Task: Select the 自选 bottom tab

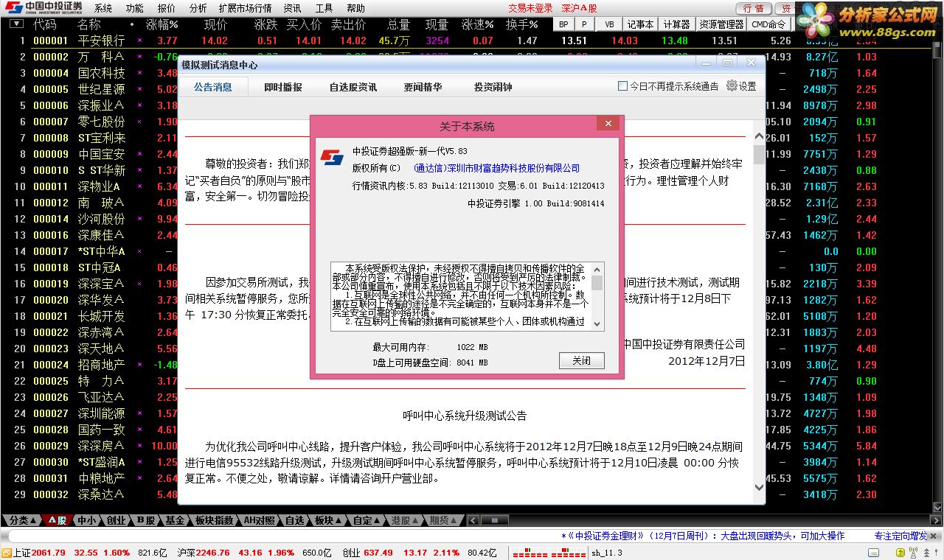Action: 295,520
